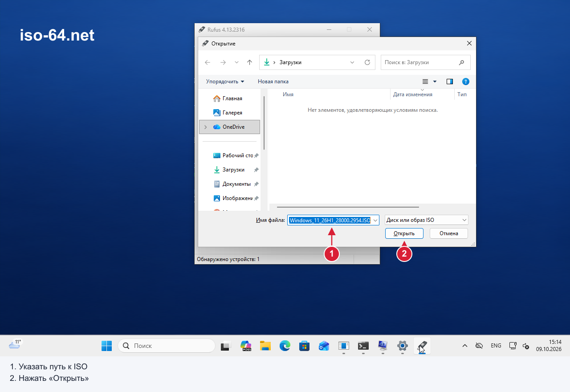Go back with the left arrow button
This screenshot has width=570, height=392.
(x=208, y=62)
